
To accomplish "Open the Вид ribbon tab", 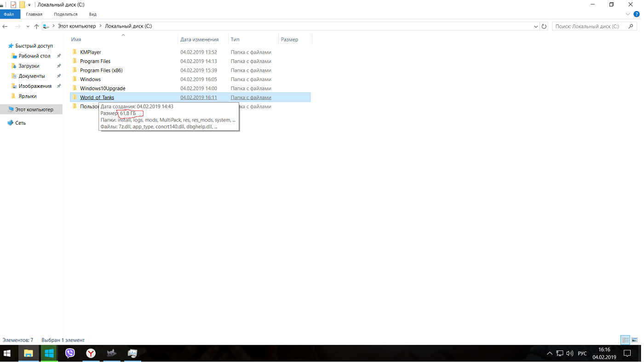I will tap(93, 14).
